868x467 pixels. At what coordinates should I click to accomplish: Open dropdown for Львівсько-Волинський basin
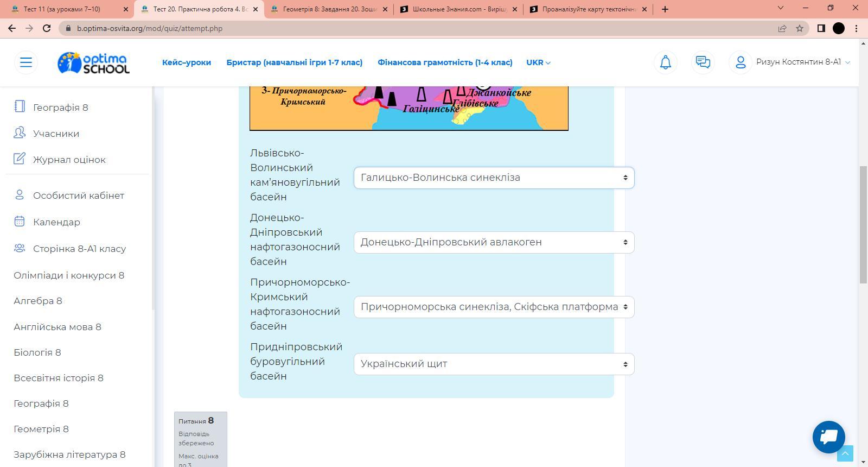point(494,178)
